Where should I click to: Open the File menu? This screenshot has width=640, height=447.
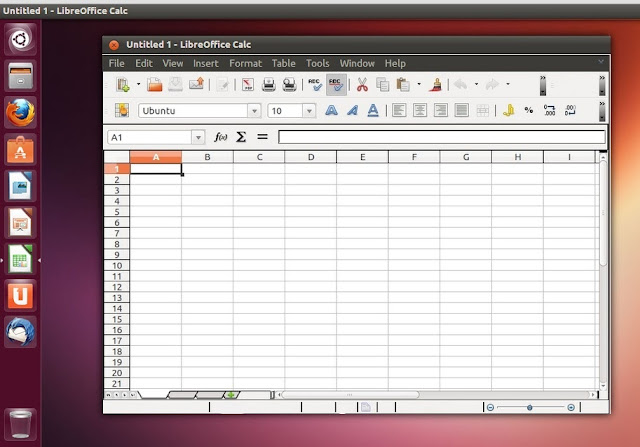coord(116,63)
